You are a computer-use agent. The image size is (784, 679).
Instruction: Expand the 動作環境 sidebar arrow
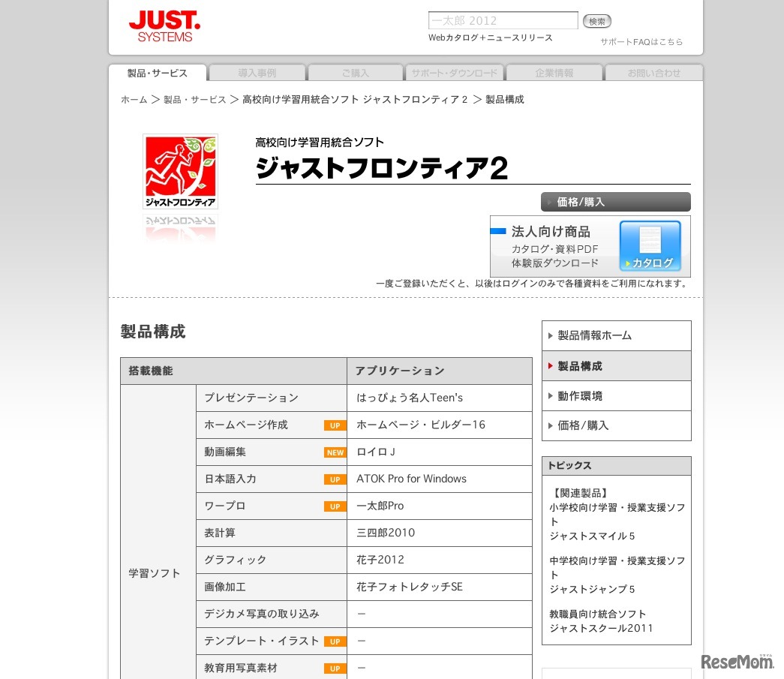click(551, 395)
